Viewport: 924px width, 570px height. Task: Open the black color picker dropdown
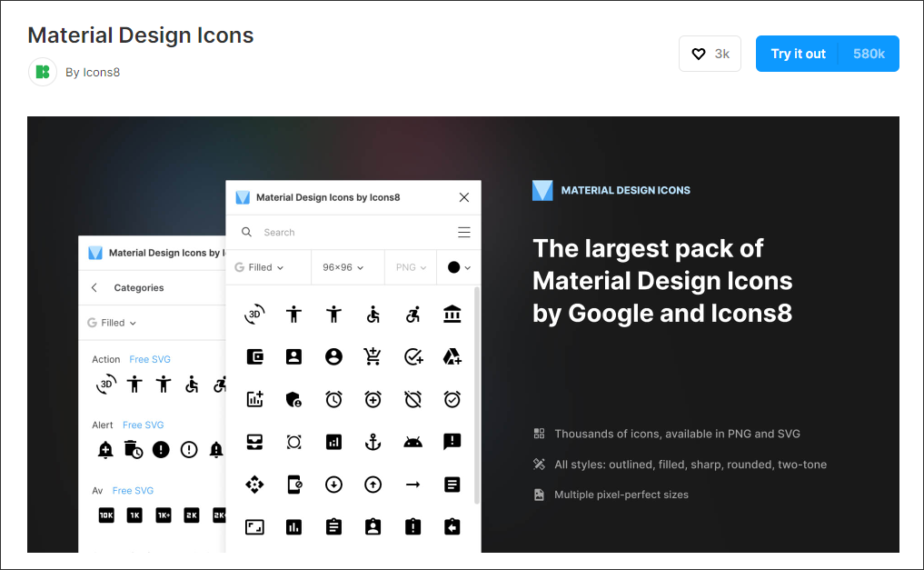[x=459, y=267]
